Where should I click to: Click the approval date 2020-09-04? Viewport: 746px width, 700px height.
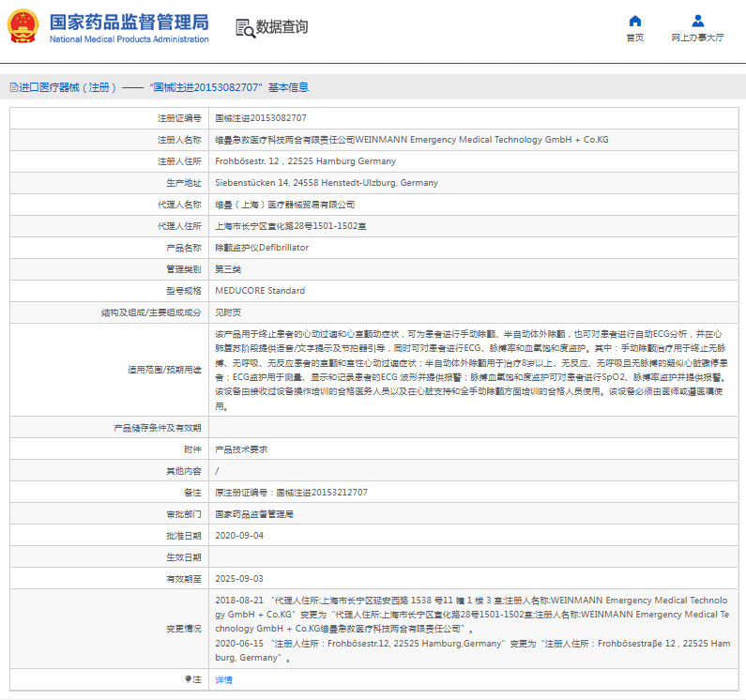coord(239,535)
